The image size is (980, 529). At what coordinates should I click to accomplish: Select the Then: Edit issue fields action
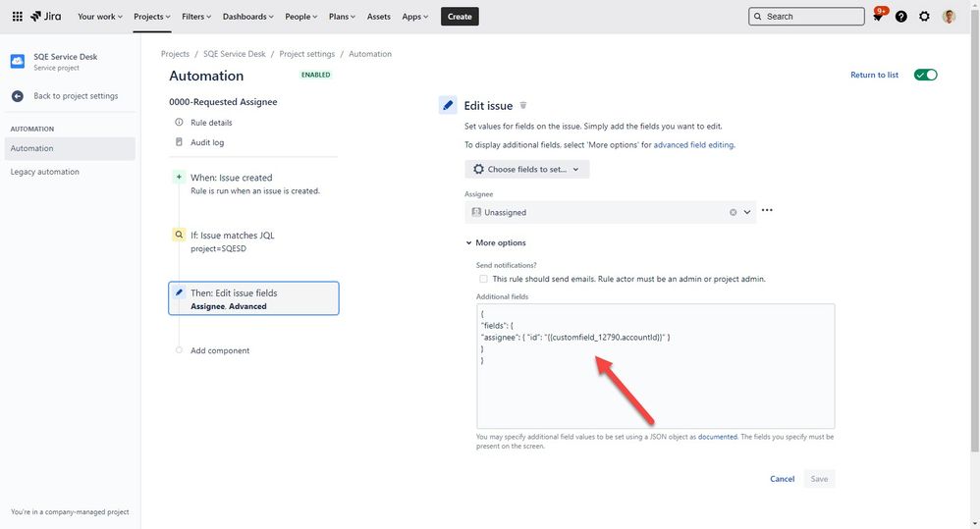point(253,298)
